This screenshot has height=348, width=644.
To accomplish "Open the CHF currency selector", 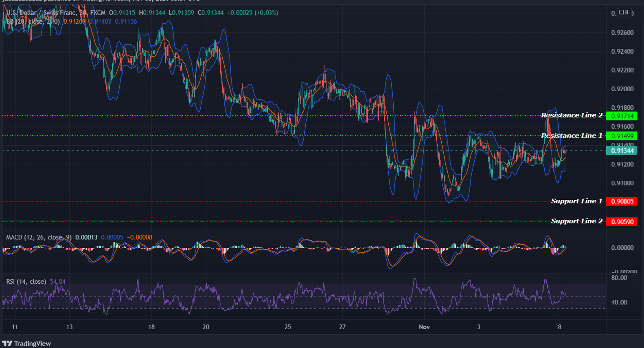I will click(624, 13).
